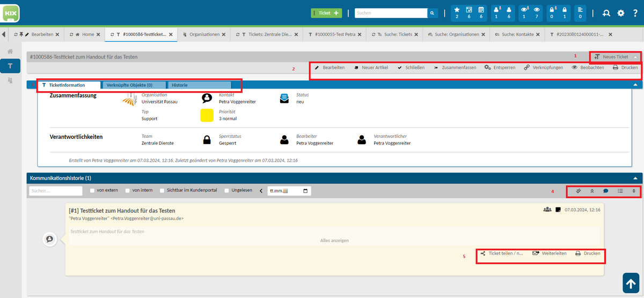Image resolution: width=644 pixels, height=298 pixels.
Task: Click the speech bubble icon in communication toolbar
Action: [606, 190]
